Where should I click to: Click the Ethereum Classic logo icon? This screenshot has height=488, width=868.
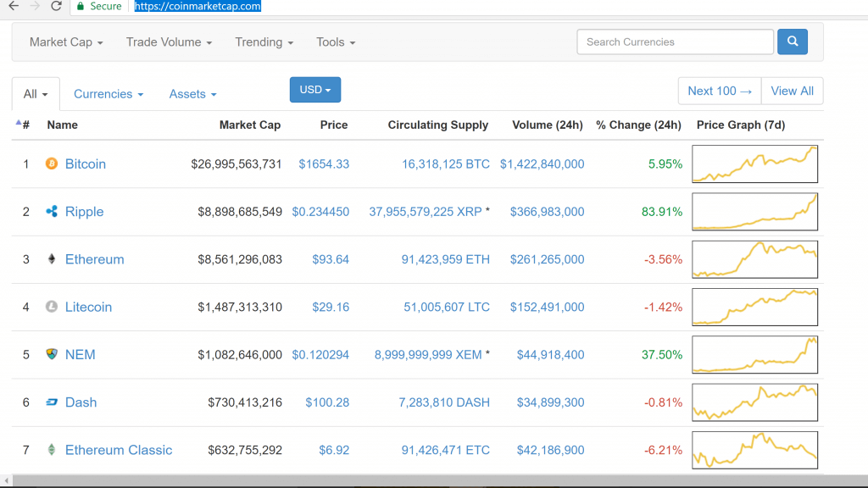click(x=51, y=450)
